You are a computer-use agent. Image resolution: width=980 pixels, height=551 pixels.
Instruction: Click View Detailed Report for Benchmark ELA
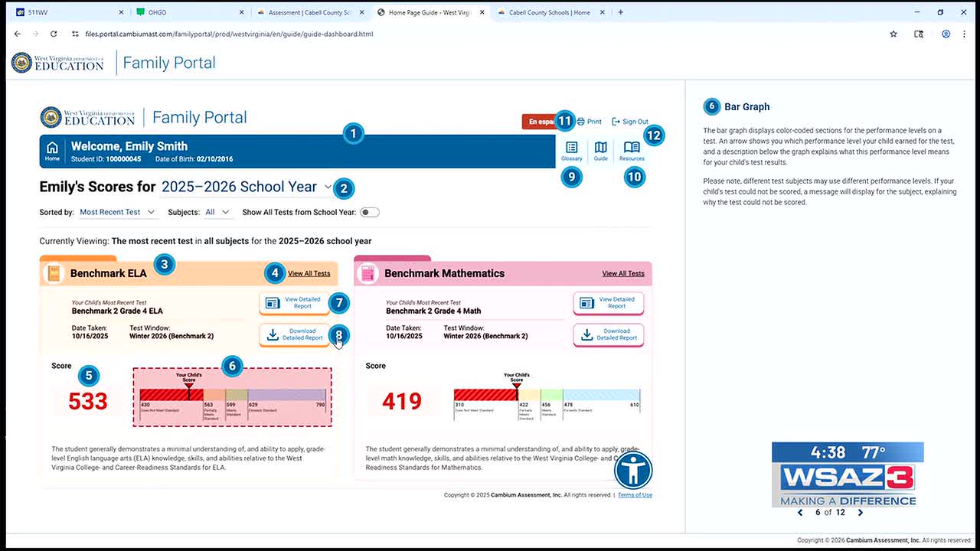[295, 303]
